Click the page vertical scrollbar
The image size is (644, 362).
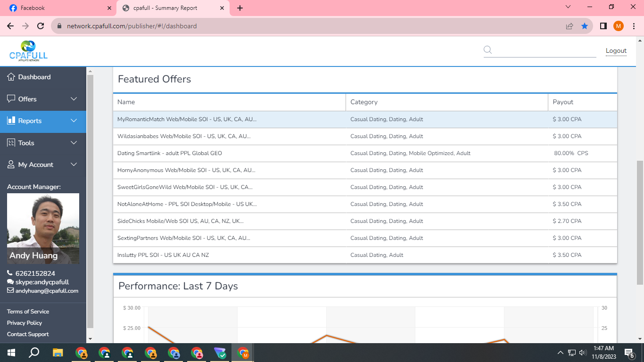[640, 222]
